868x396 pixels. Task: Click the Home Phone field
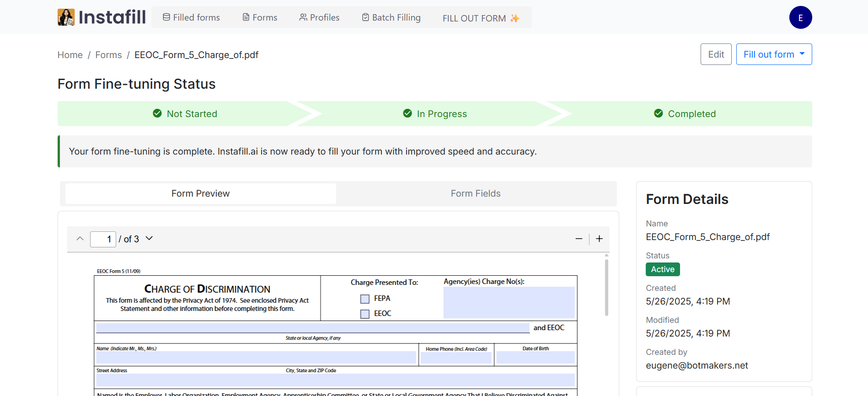click(x=456, y=358)
